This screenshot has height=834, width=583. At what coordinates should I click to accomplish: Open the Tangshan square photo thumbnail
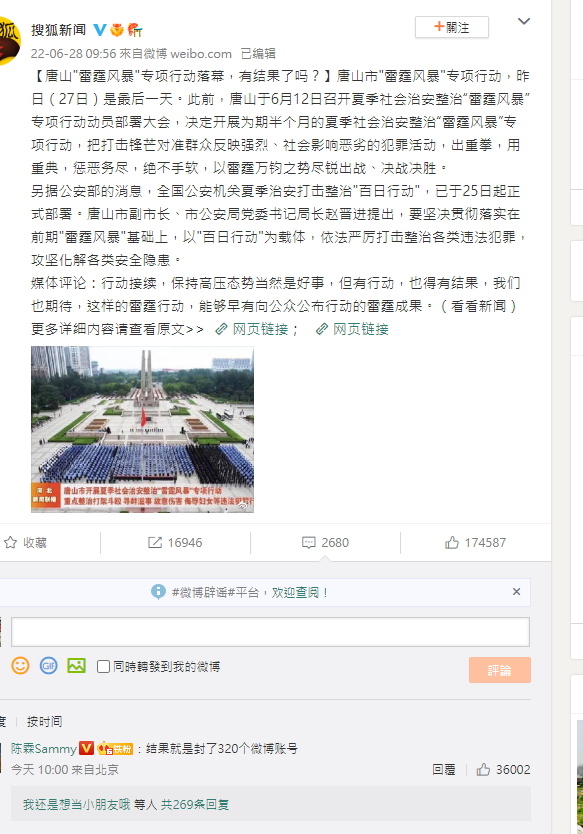142,429
